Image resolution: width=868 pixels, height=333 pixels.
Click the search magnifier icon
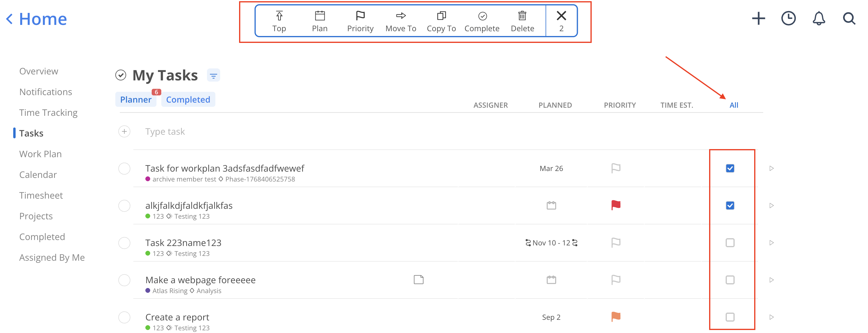point(849,19)
